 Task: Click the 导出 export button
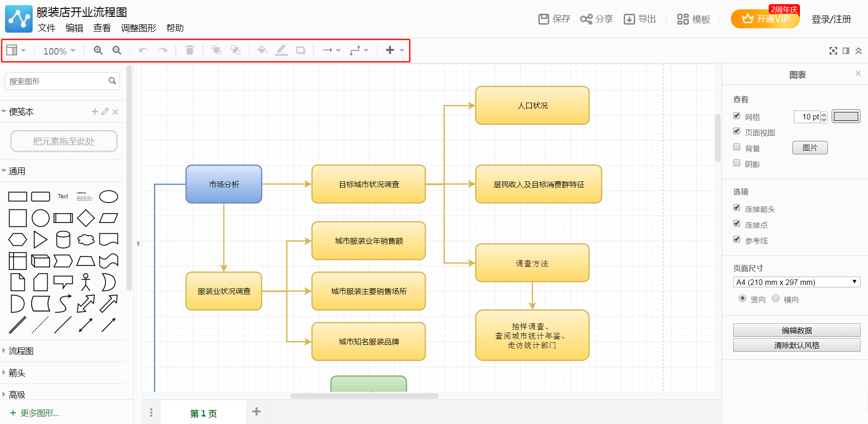pyautogui.click(x=640, y=19)
